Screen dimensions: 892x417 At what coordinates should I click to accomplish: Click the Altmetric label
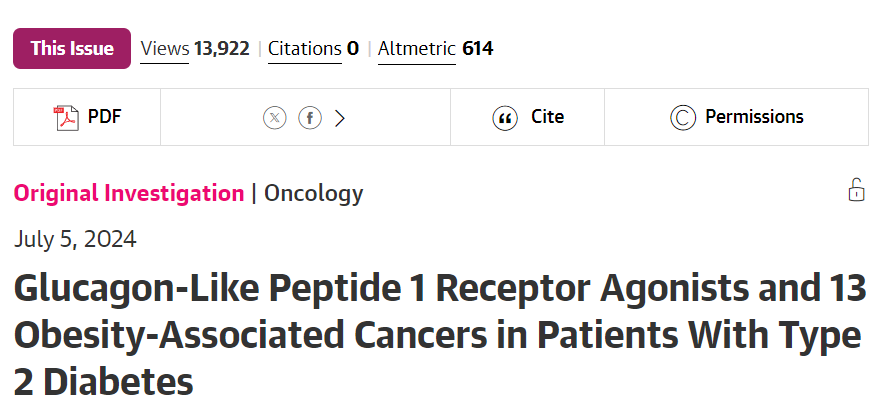click(417, 48)
